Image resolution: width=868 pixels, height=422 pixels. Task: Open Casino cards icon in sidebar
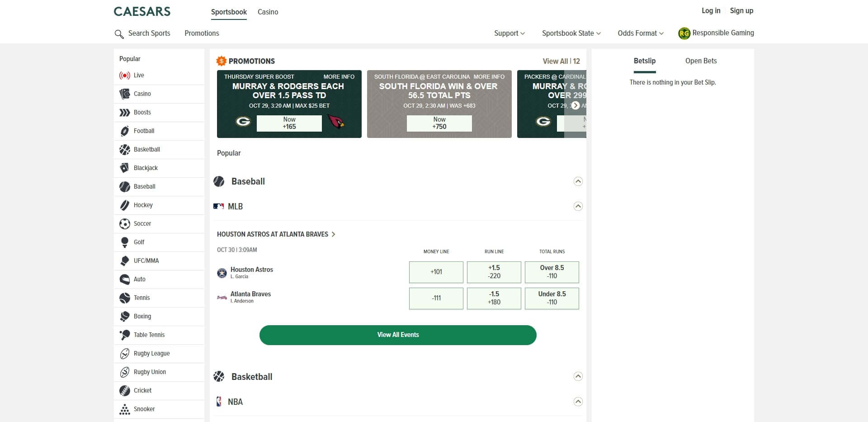124,94
